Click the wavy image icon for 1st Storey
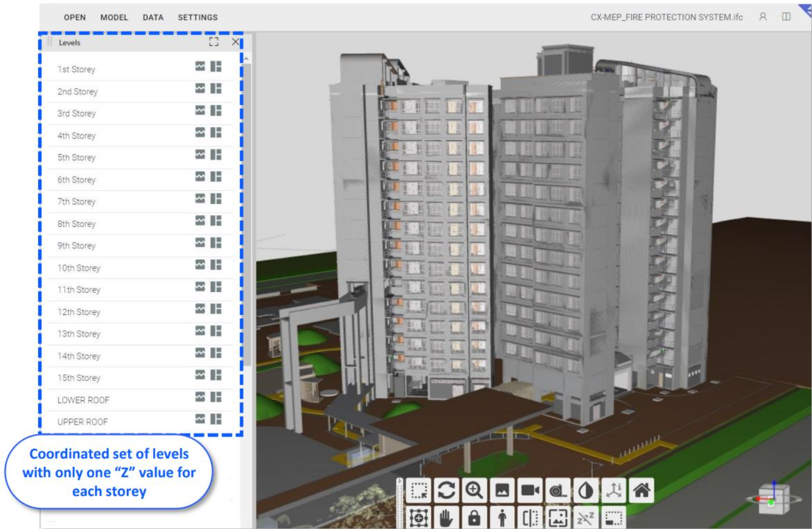812x529 pixels. 200,67
